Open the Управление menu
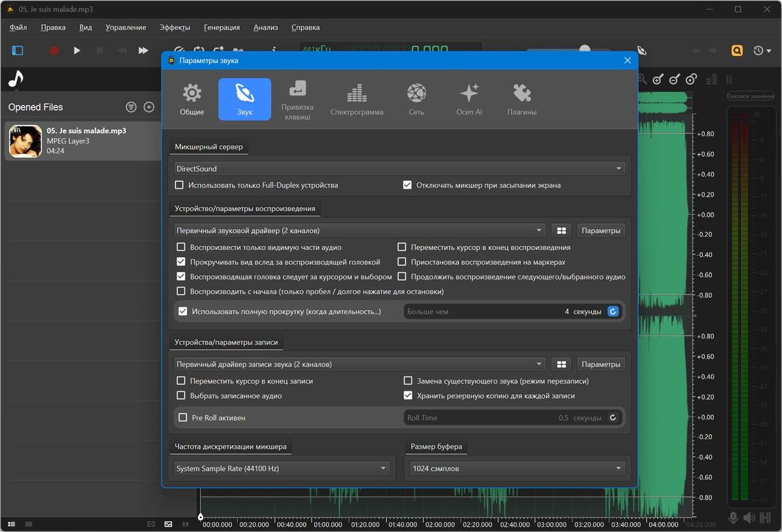782x532 pixels. [x=126, y=27]
